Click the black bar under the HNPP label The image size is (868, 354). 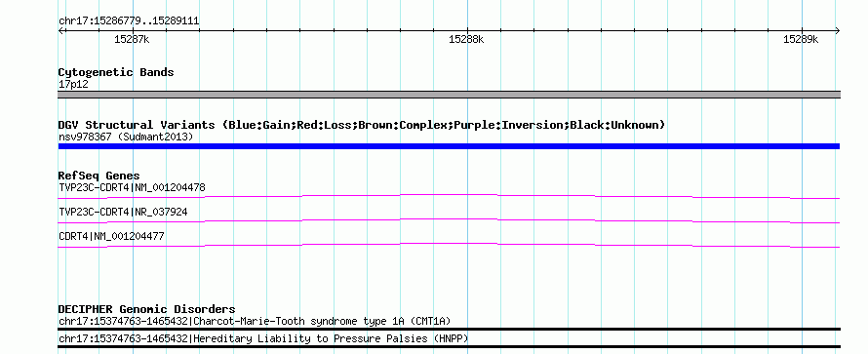(449, 347)
